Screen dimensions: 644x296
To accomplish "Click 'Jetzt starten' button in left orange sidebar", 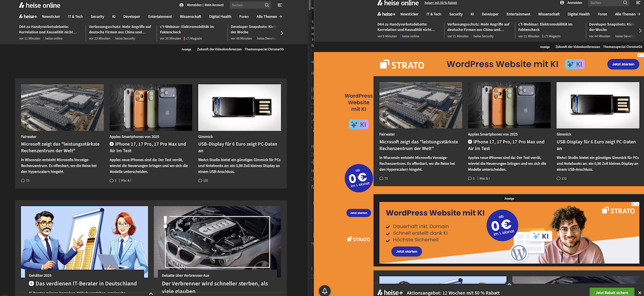I will tap(359, 213).
